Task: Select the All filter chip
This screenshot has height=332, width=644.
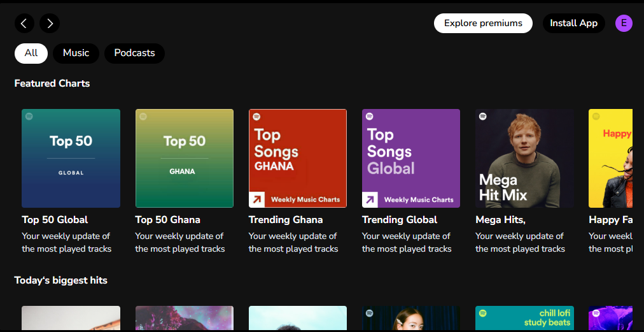Action: (x=31, y=53)
